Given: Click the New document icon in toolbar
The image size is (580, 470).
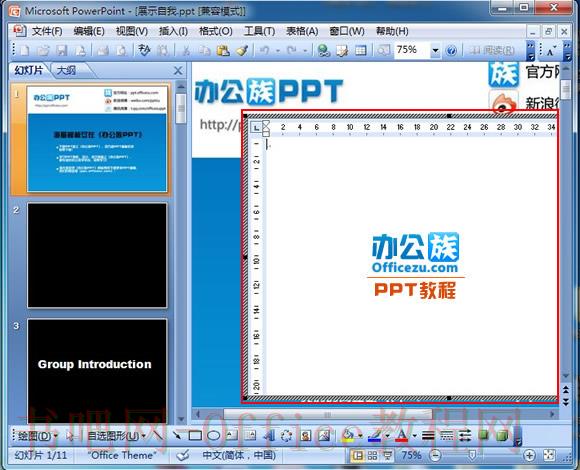Looking at the screenshot, I should point(25,50).
